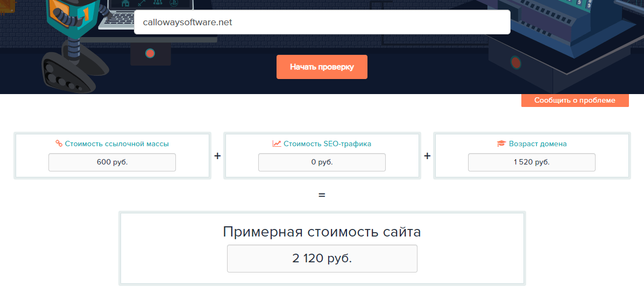The image size is (644, 308).
Task: Click the Примерная стоимость сайта heading
Action: point(322,232)
